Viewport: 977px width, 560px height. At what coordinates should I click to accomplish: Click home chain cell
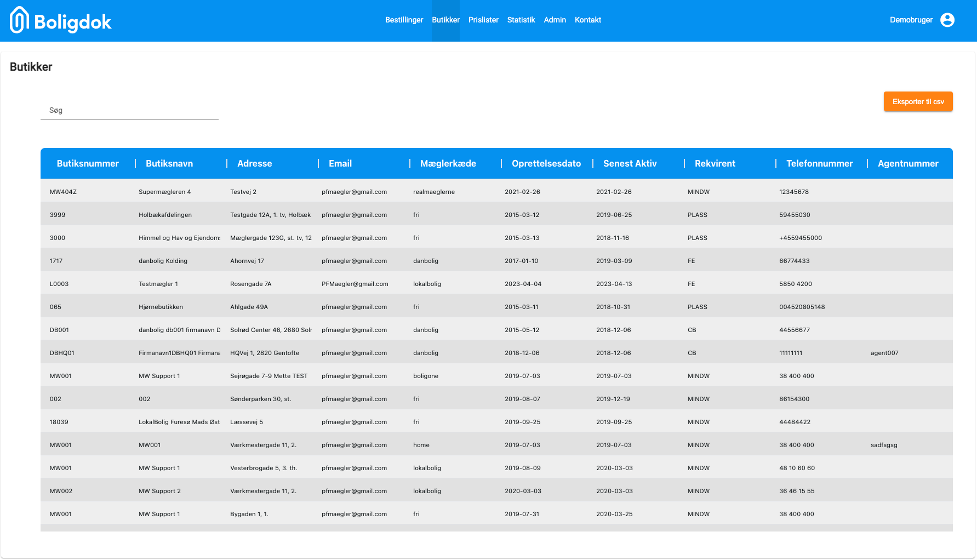[x=421, y=445]
